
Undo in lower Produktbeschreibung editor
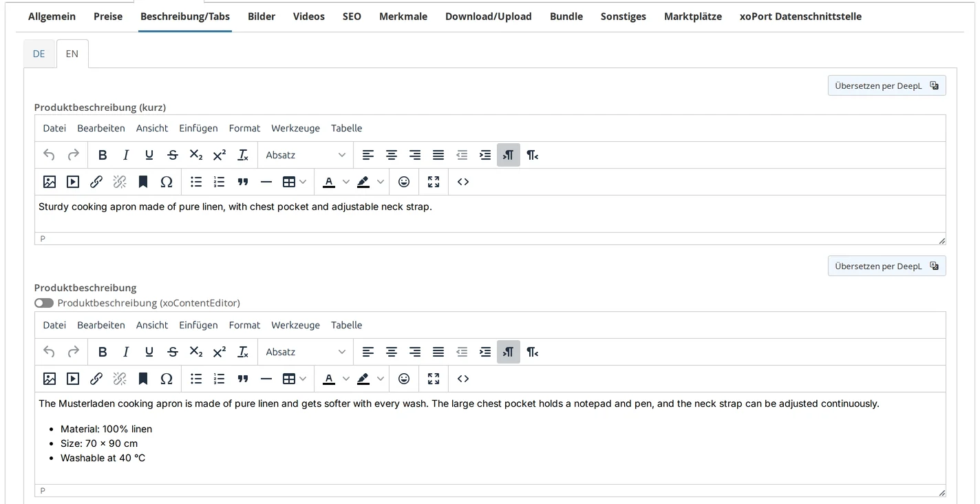click(x=49, y=352)
